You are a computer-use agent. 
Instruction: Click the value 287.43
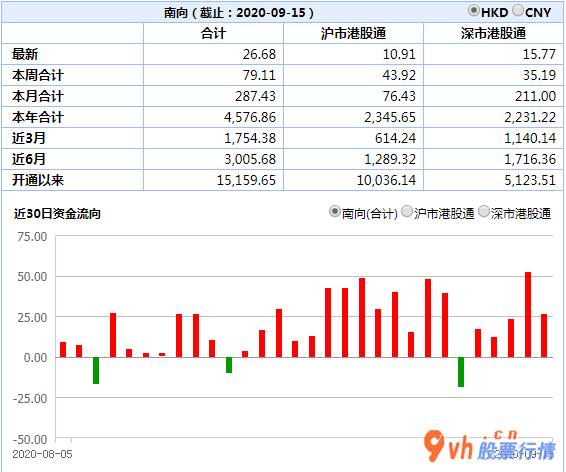coord(256,96)
